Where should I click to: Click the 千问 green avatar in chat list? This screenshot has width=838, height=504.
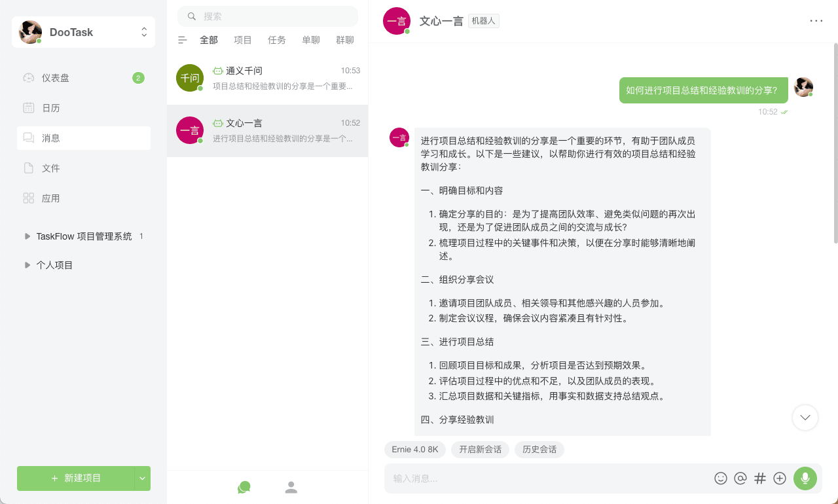[x=190, y=78]
